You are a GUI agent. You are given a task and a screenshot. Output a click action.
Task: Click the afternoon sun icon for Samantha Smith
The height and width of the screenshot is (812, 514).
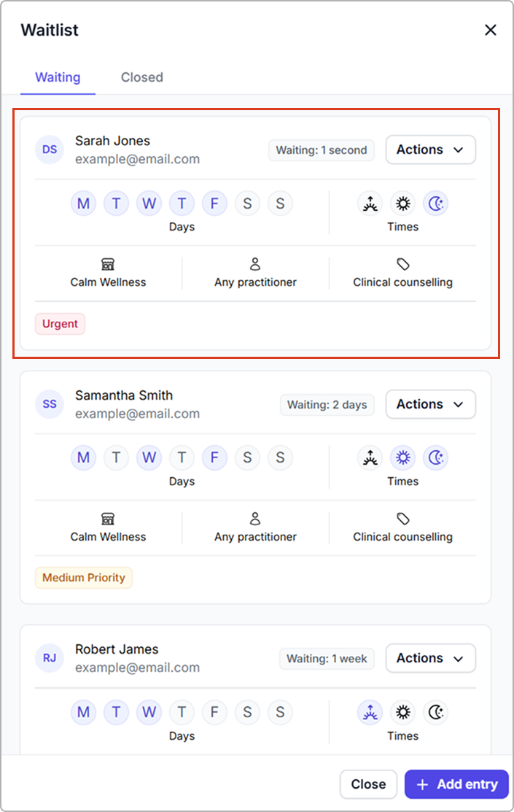(403, 458)
